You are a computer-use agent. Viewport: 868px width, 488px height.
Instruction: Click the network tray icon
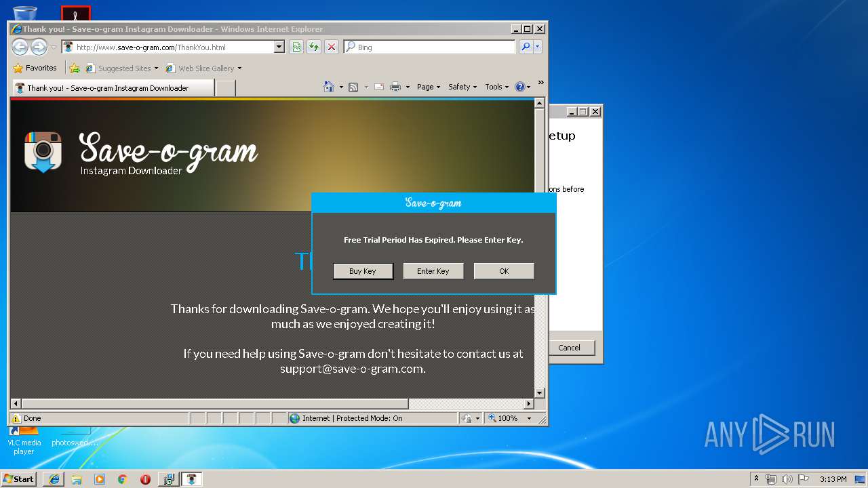pyautogui.click(x=771, y=479)
